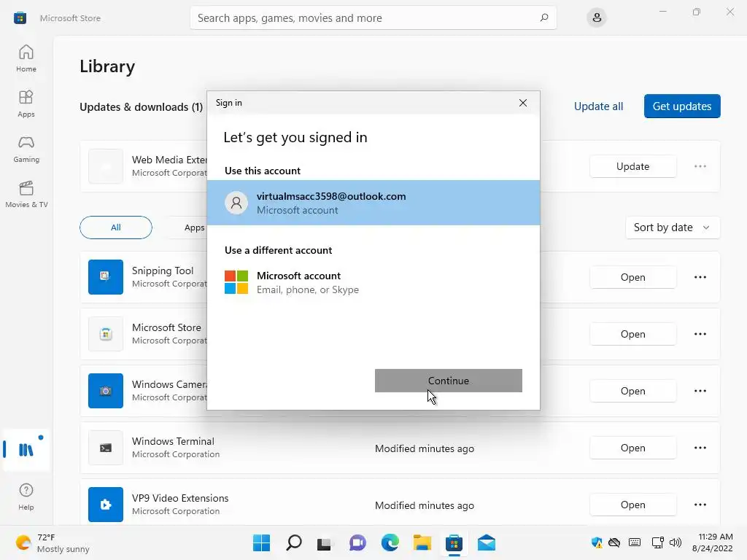The height and width of the screenshot is (560, 747).
Task: Open Windows Start menu
Action: click(x=262, y=542)
